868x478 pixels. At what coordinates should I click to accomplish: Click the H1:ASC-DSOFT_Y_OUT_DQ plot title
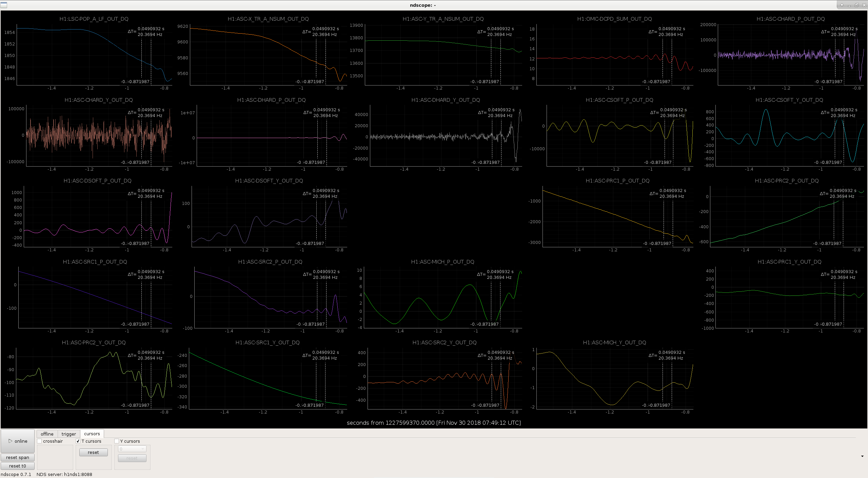click(269, 181)
